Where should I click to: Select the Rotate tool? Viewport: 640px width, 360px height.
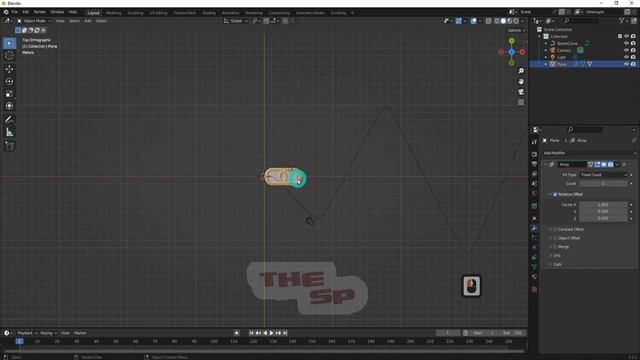9,81
